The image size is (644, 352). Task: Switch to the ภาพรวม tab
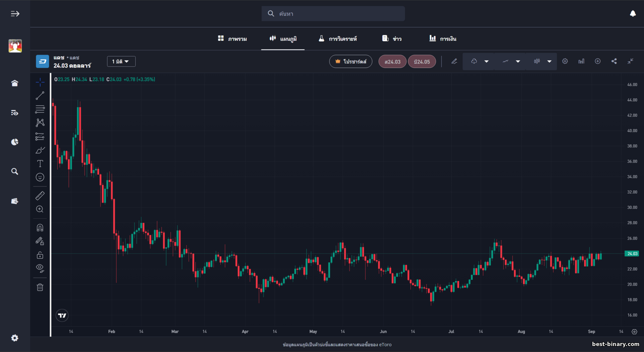232,39
